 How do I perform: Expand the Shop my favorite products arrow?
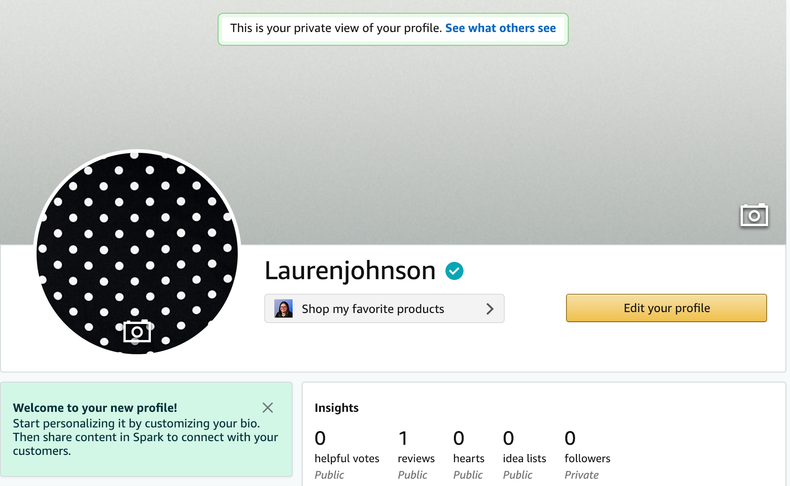coord(490,309)
